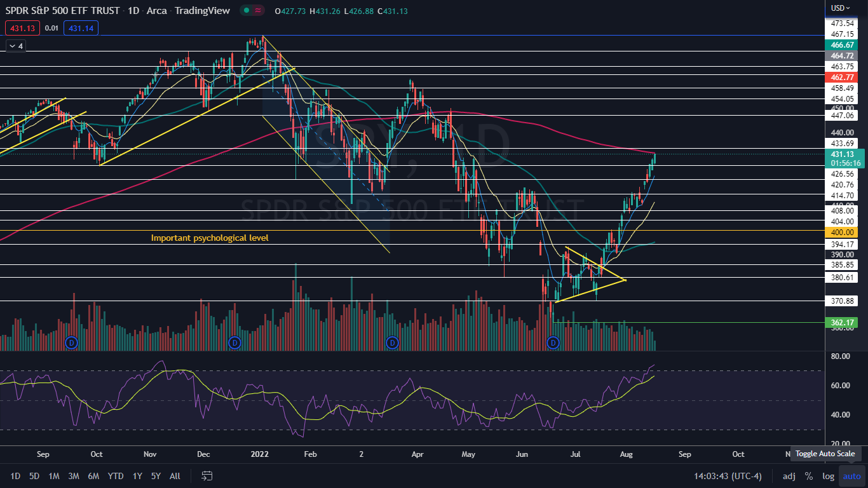Select the All date range
868x488 pixels.
pos(175,476)
